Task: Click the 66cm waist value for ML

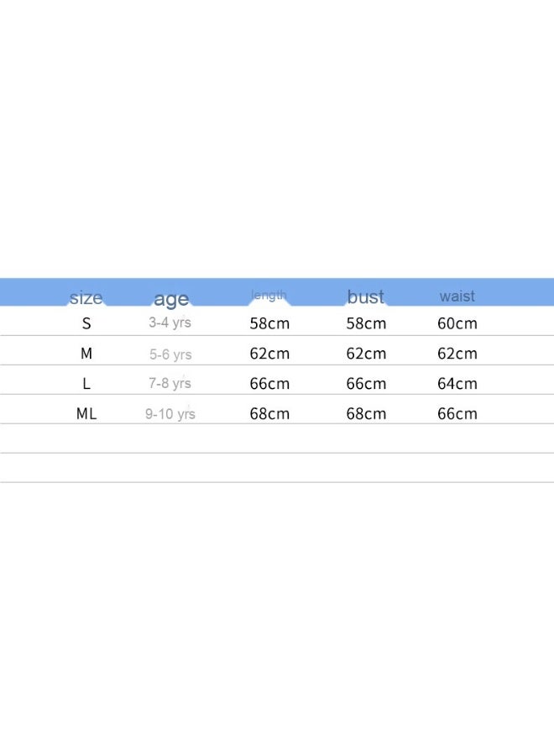Action: coord(457,413)
